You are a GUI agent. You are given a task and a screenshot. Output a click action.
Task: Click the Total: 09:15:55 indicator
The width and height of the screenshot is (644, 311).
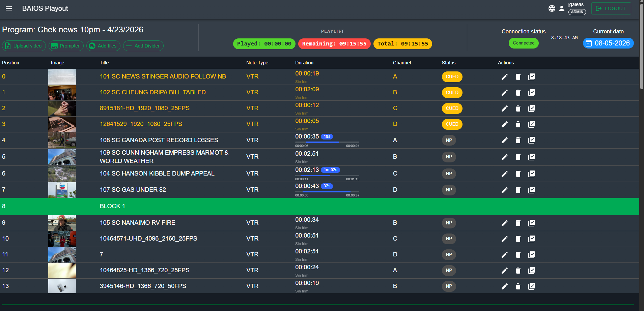click(x=403, y=44)
